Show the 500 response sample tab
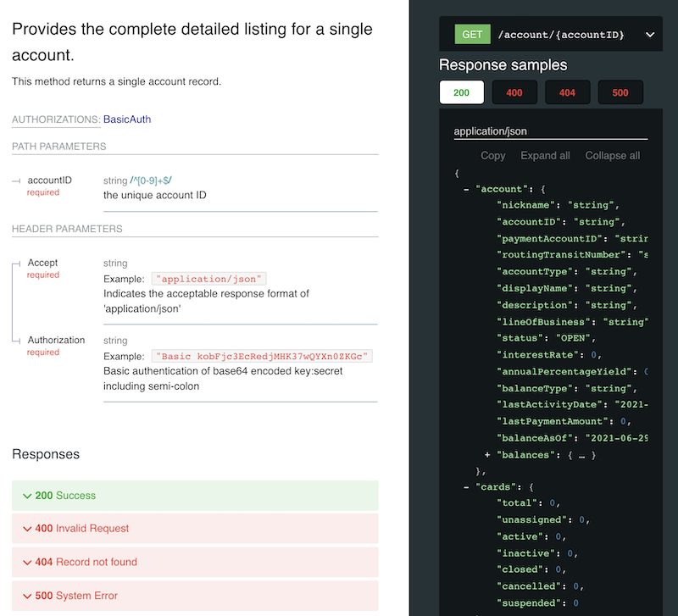Image resolution: width=678 pixels, height=616 pixels. [620, 92]
